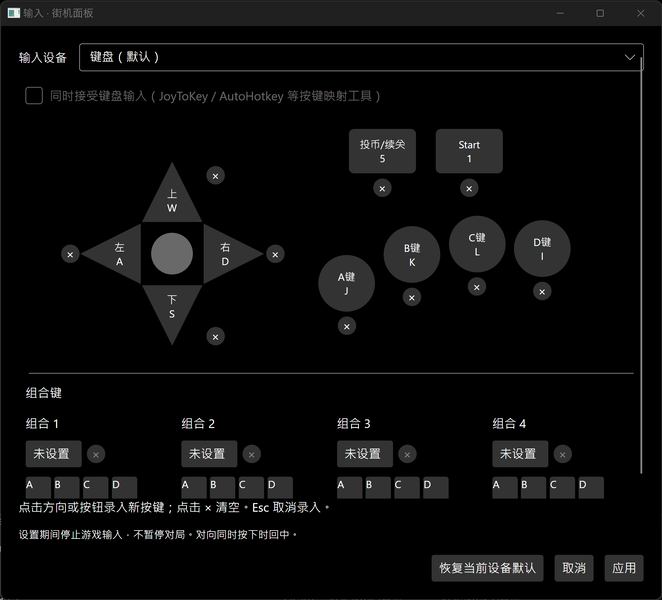
Task: Rebind the round B键 button
Action: tap(412, 255)
